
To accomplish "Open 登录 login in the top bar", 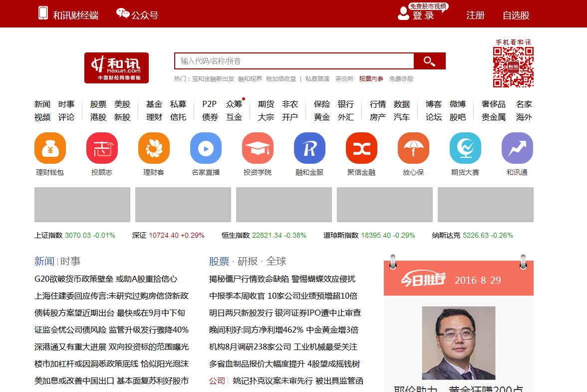I will tap(423, 15).
